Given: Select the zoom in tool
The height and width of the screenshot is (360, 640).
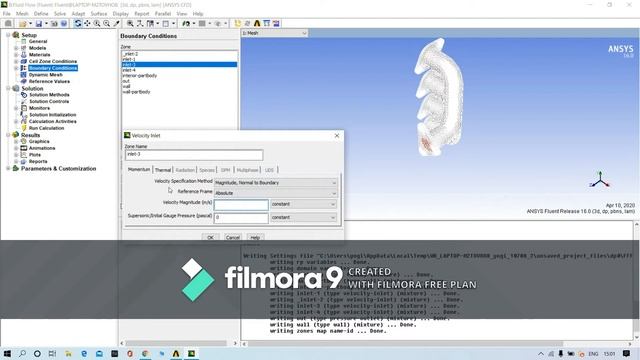Looking at the screenshot, I should (x=97, y=24).
